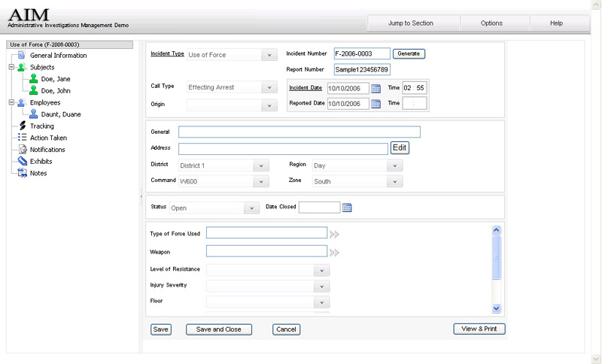Click the Notifications envelope icon

tap(23, 150)
